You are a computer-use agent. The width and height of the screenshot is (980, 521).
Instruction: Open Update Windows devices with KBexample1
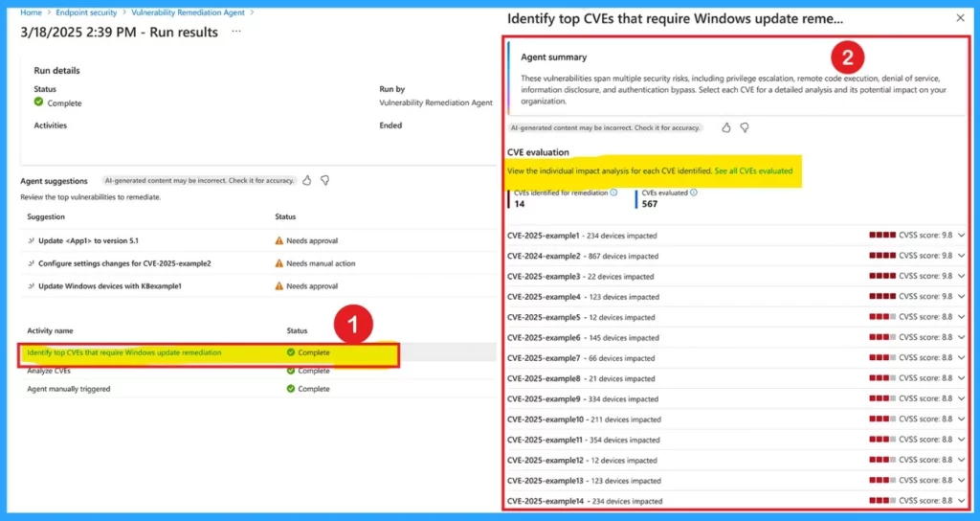(x=110, y=285)
